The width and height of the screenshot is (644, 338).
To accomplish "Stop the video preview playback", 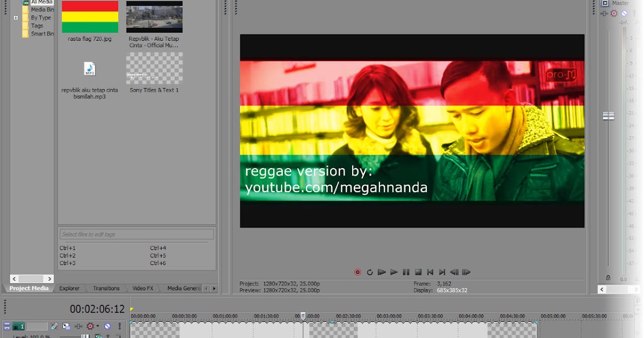I will pyautogui.click(x=418, y=272).
